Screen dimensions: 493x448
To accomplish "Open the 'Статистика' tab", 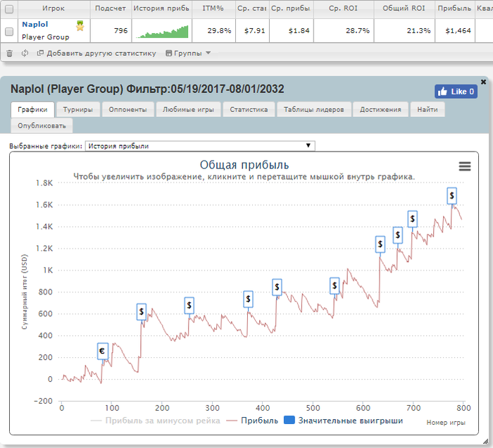I will point(249,109).
